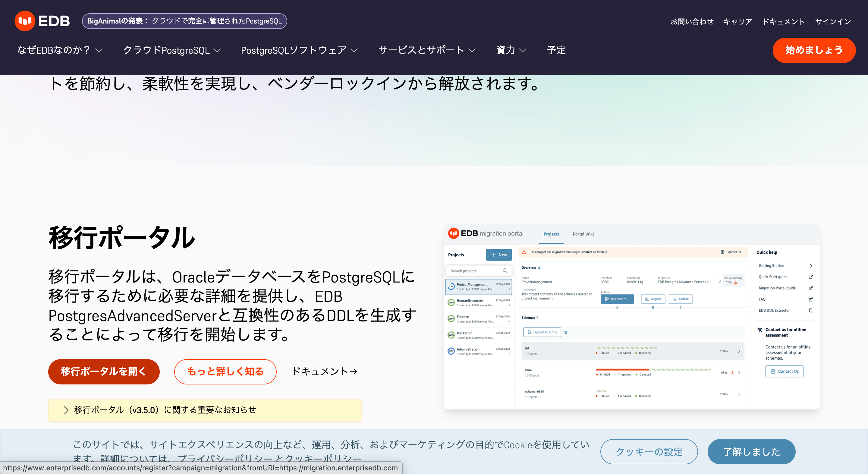Click the EDB logo in header
868x474 pixels.
(42, 21)
